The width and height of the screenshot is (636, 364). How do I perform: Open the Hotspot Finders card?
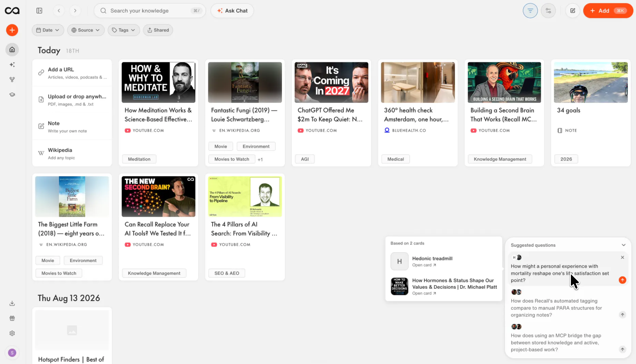click(x=72, y=336)
